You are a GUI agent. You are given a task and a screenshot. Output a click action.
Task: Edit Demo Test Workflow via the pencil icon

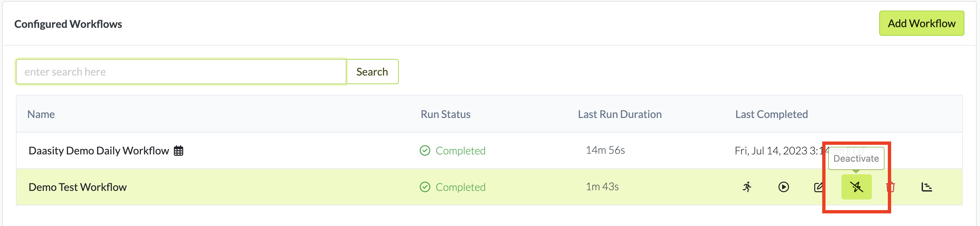pos(818,187)
